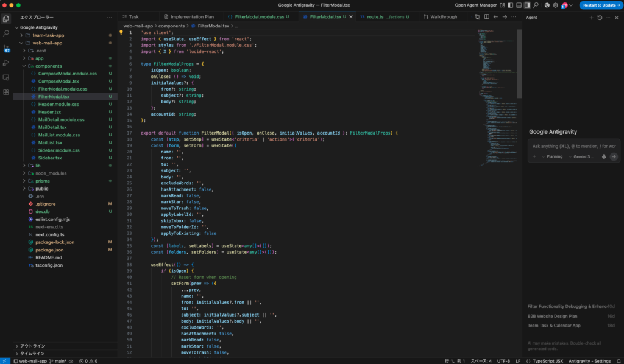
Task: Click the agent chat input field
Action: (573, 146)
